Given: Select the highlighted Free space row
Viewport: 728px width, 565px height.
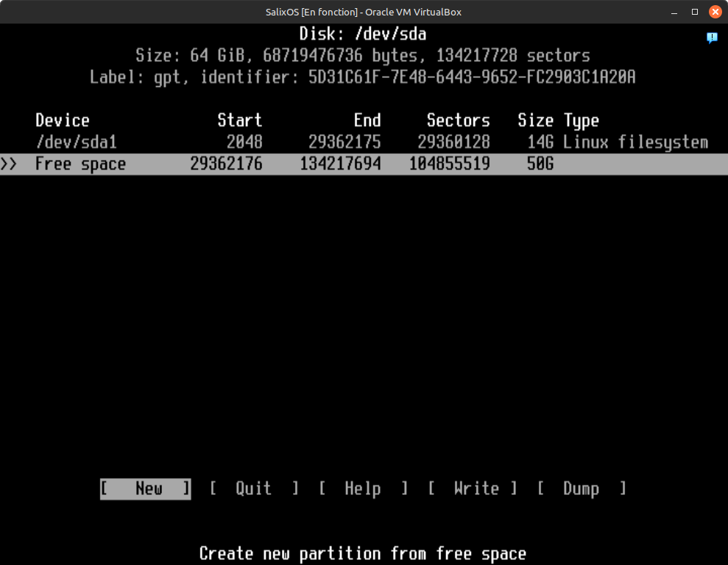Looking at the screenshot, I should (x=81, y=164).
